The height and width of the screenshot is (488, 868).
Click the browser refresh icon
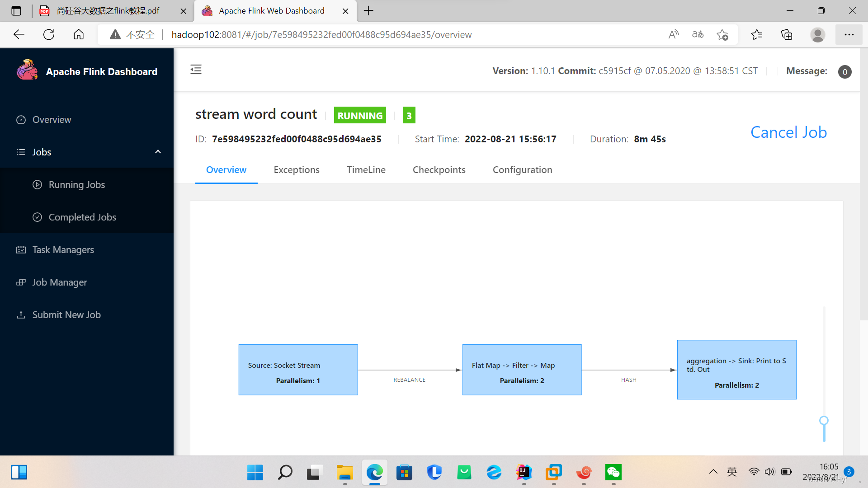coord(49,35)
